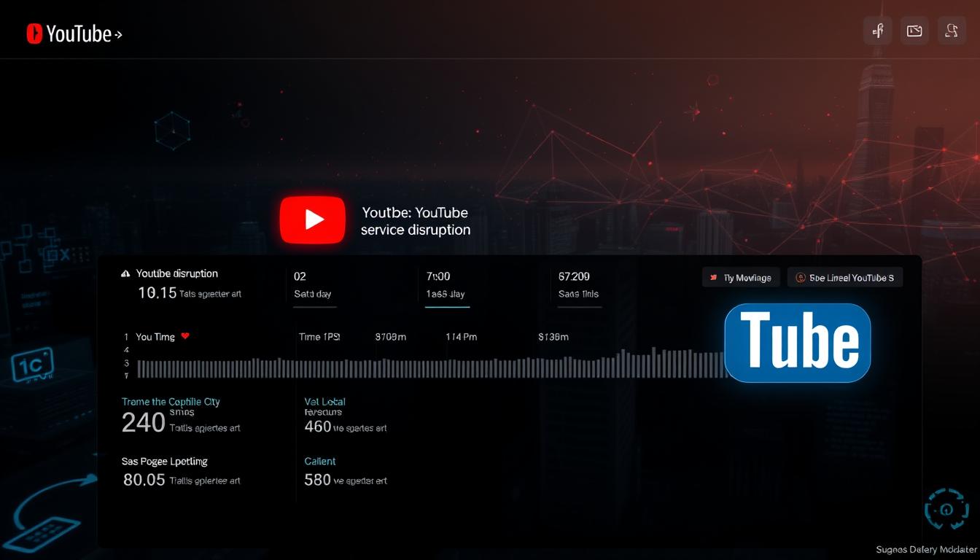Click the '240' statistic value
Screen dimensions: 980x560
[x=143, y=423]
